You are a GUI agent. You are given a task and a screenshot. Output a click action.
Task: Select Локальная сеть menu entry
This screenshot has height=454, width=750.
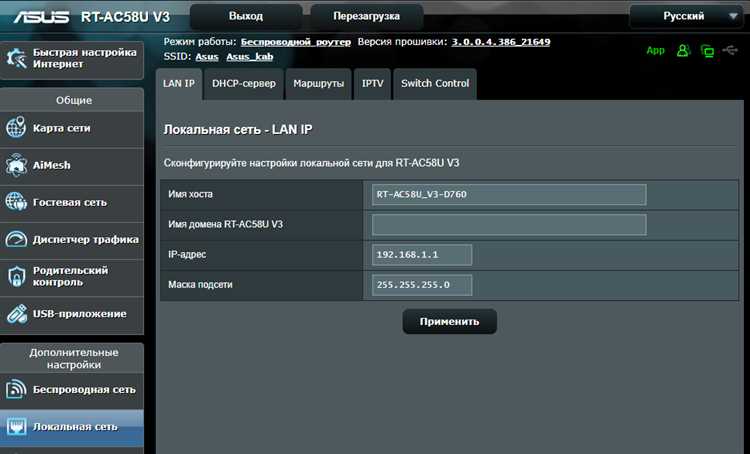pyautogui.click(x=72, y=427)
